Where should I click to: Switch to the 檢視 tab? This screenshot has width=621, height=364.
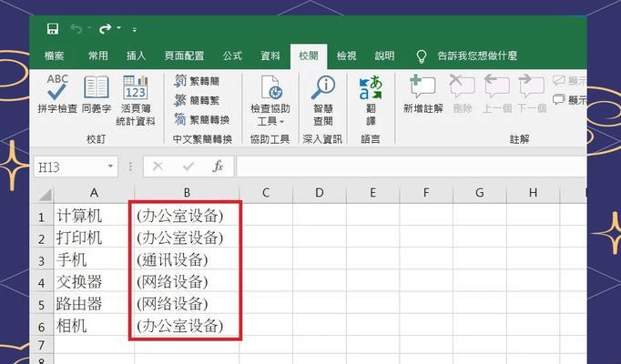pyautogui.click(x=346, y=56)
